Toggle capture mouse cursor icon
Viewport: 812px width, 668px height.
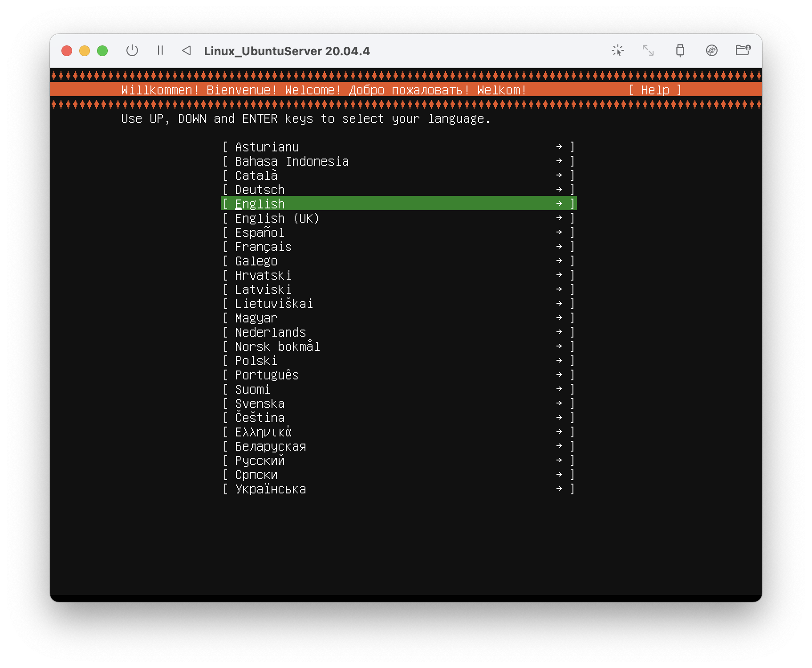point(617,50)
